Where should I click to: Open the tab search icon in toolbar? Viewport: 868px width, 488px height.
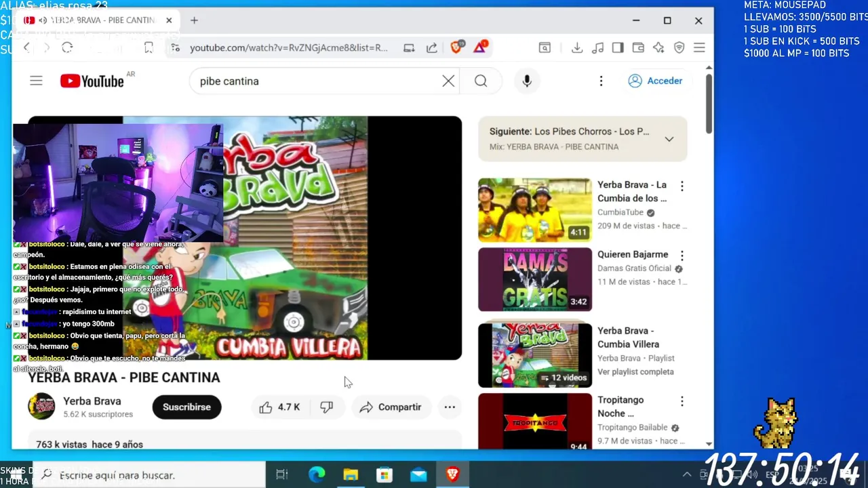click(x=545, y=47)
